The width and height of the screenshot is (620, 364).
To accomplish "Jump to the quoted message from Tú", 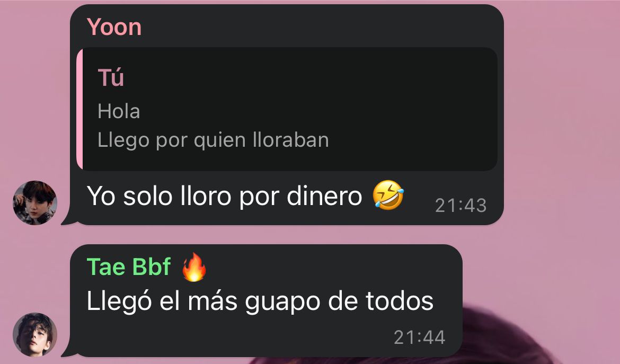I will coord(287,109).
